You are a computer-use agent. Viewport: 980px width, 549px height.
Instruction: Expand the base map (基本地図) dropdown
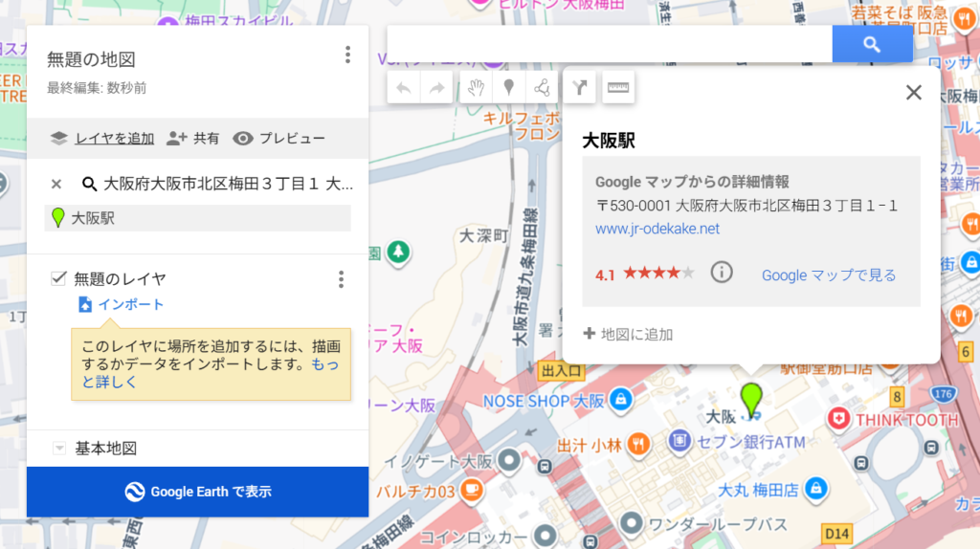pyautogui.click(x=59, y=448)
